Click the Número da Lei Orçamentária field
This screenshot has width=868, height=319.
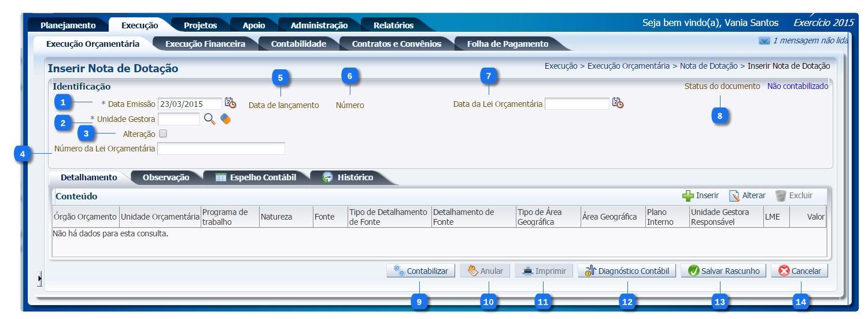coord(221,149)
